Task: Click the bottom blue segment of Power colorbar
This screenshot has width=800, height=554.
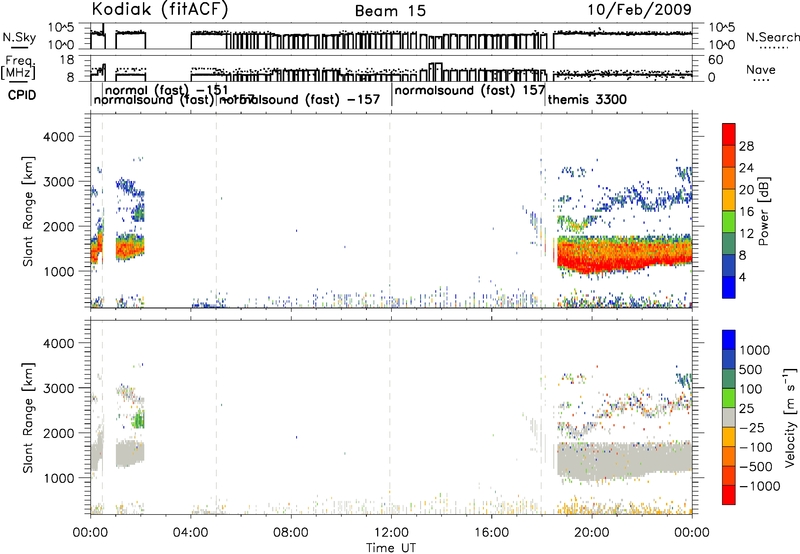Action: tap(729, 287)
